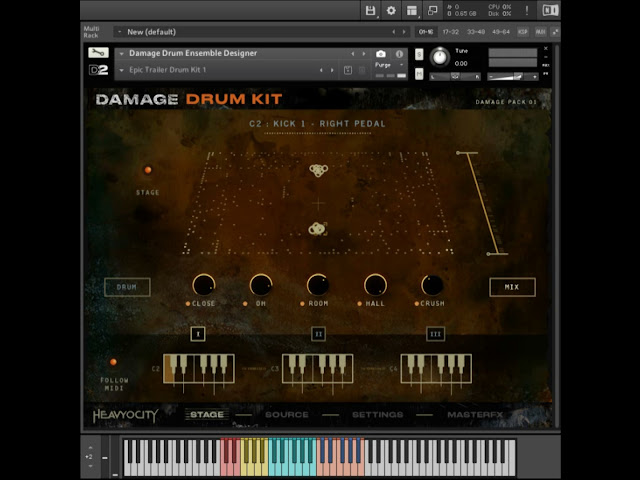This screenshot has width=640, height=480.
Task: Switch to rack page 01-16
Action: [x=426, y=32]
